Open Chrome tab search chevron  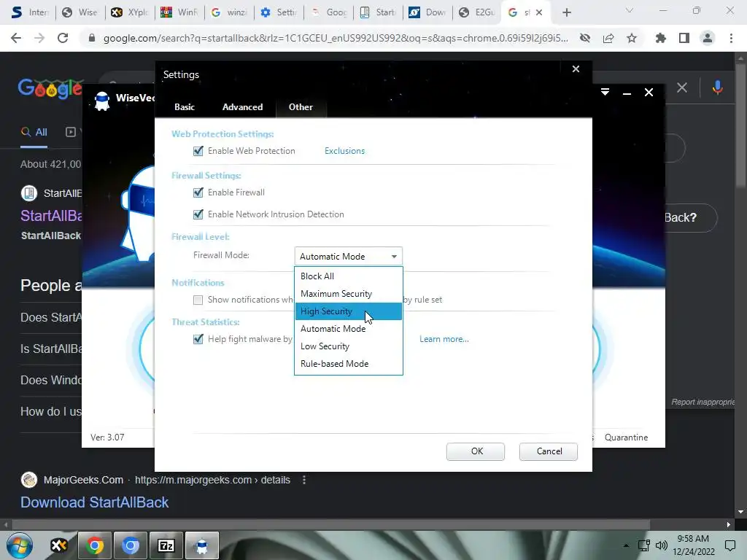(630, 10)
